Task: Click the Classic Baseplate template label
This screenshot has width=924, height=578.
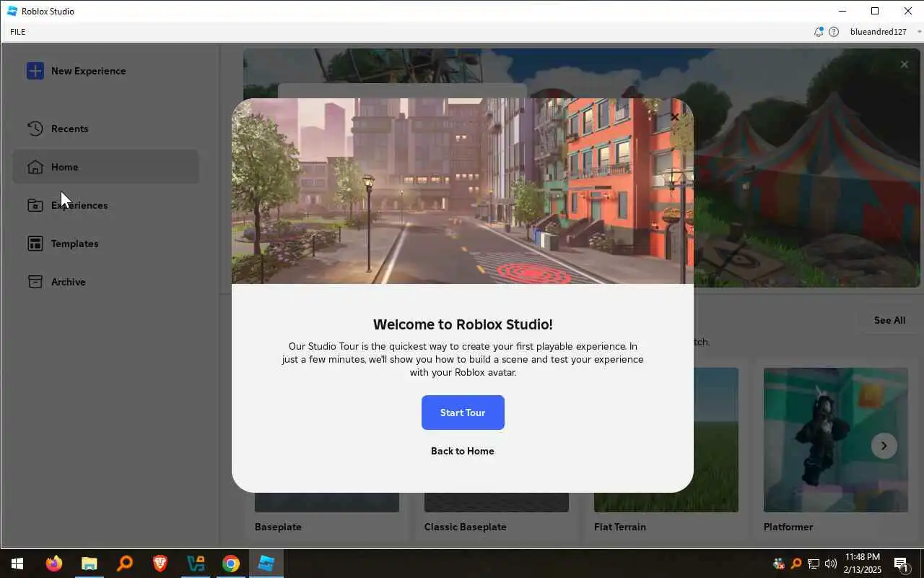Action: 466,527
